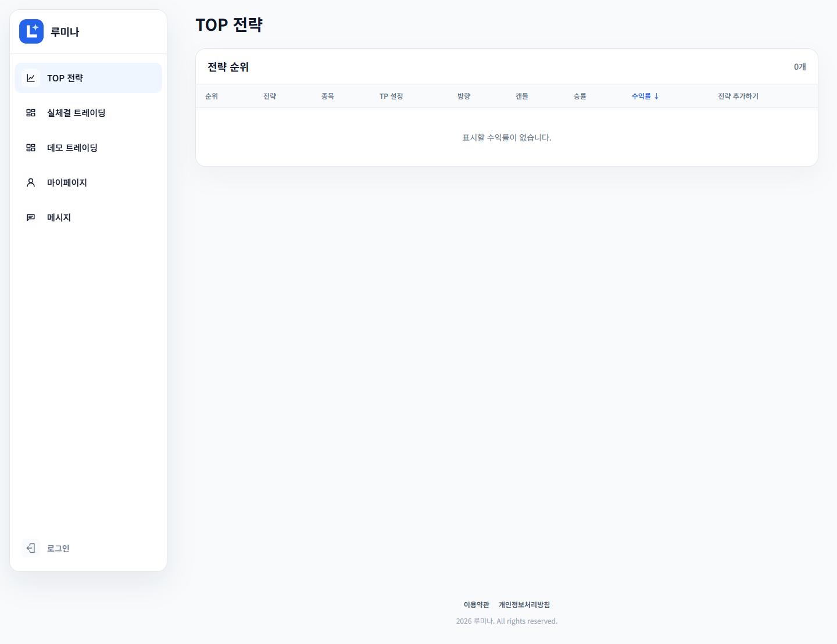Click the grid icon beside 데모 트레이딩
This screenshot has height=644, width=837.
[x=31, y=148]
